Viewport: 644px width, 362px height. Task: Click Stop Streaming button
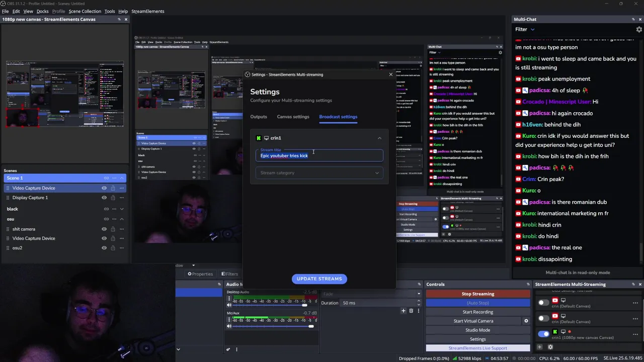[x=477, y=294]
